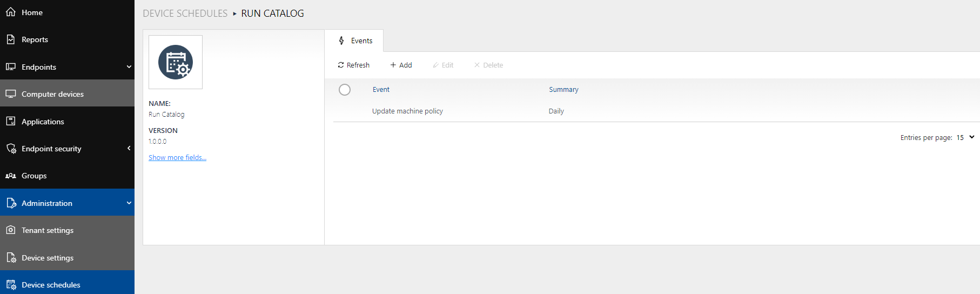Click Show more fields link
The width and height of the screenshot is (980, 294).
177,157
